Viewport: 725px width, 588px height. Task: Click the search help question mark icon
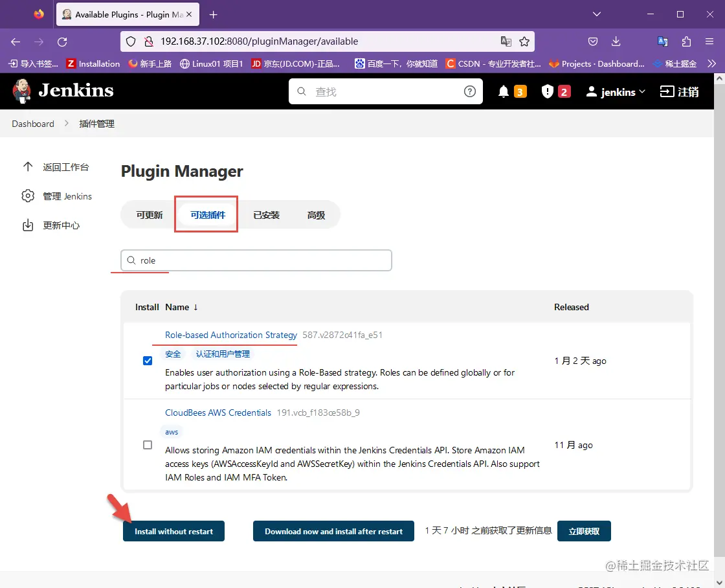470,91
